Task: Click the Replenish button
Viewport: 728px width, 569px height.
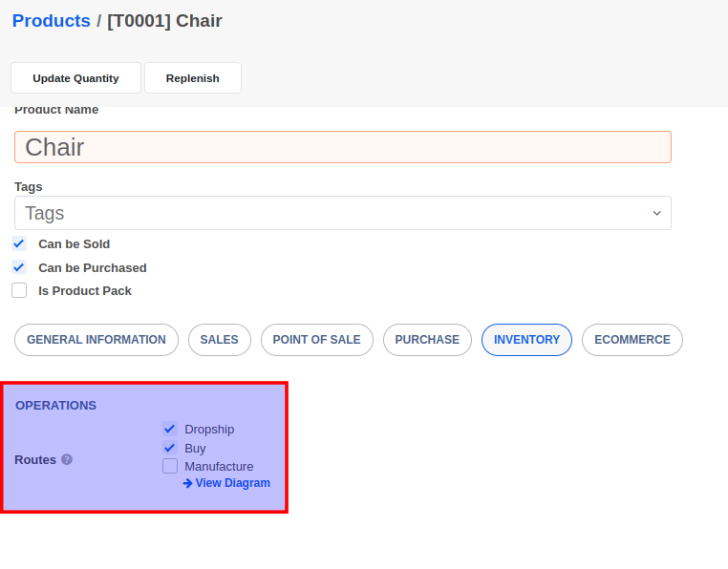Action: pyautogui.click(x=192, y=78)
